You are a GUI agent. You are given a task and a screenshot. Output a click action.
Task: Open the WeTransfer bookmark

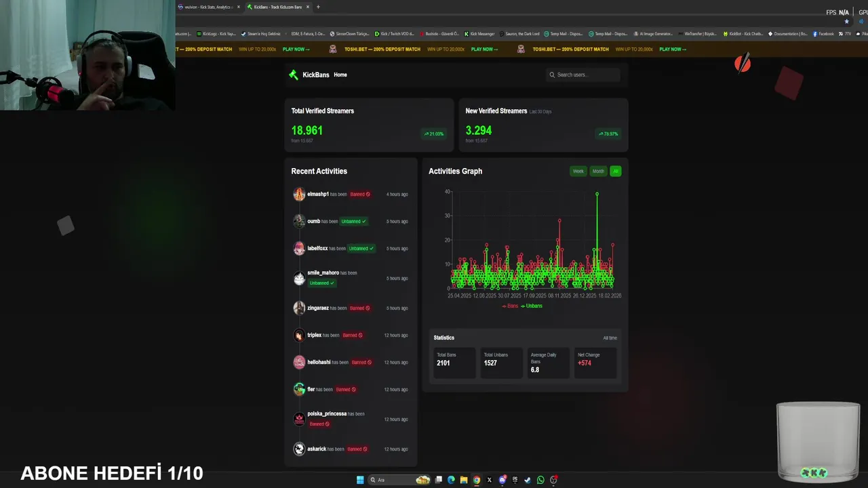(x=698, y=34)
